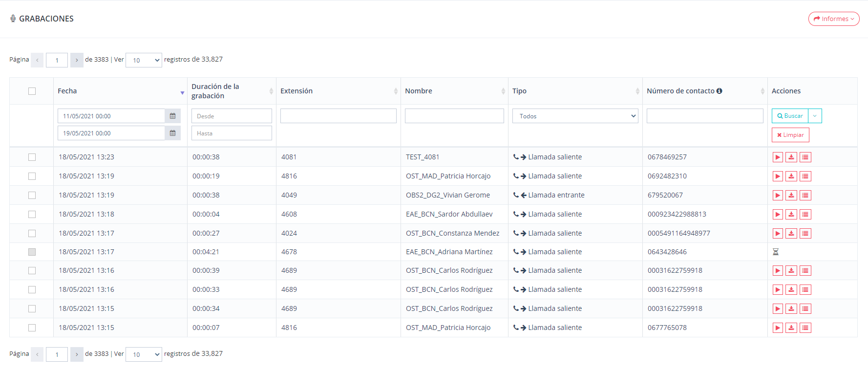Download the OST_BCN_Constanza Mendez recording

pos(791,233)
